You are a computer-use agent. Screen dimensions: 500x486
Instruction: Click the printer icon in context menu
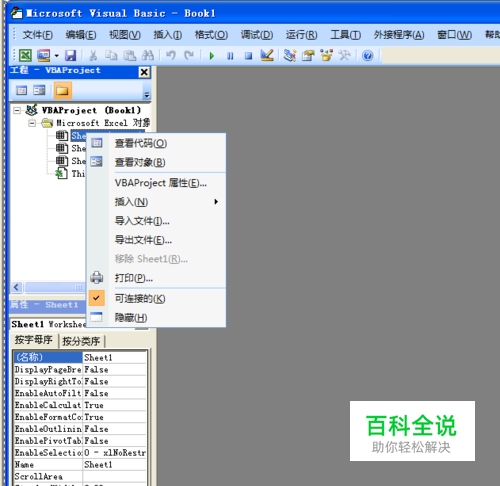click(x=97, y=278)
